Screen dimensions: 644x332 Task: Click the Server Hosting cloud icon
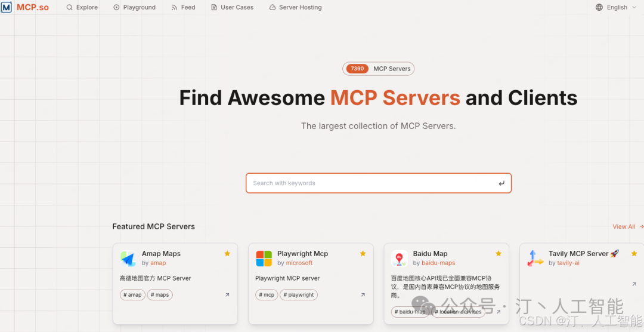click(x=273, y=7)
